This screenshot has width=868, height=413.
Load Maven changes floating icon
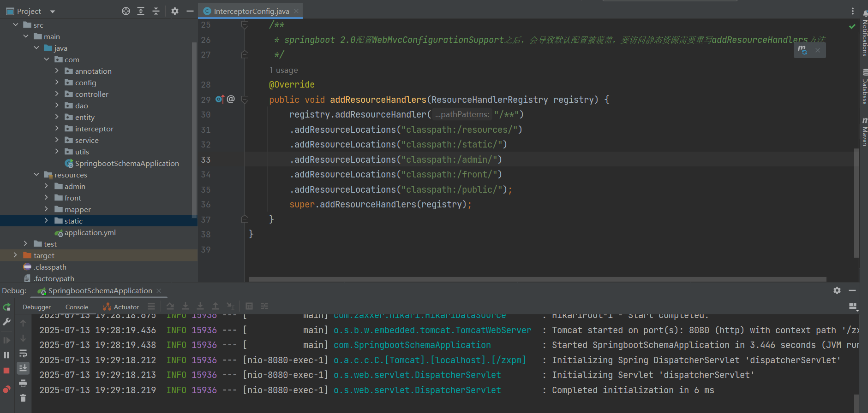pos(802,50)
